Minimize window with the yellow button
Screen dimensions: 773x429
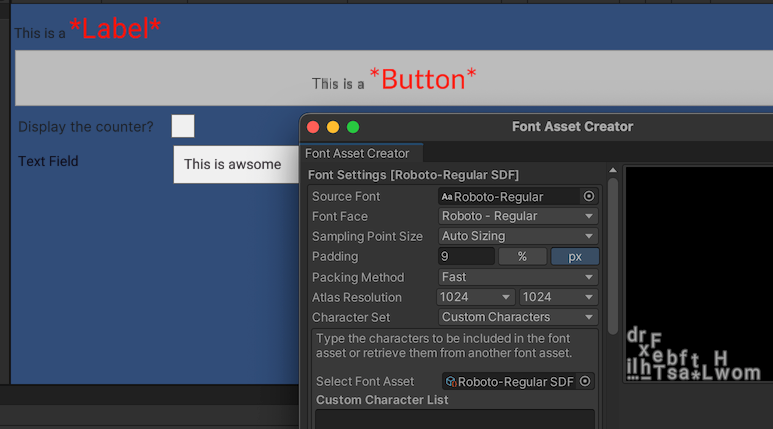tap(333, 127)
